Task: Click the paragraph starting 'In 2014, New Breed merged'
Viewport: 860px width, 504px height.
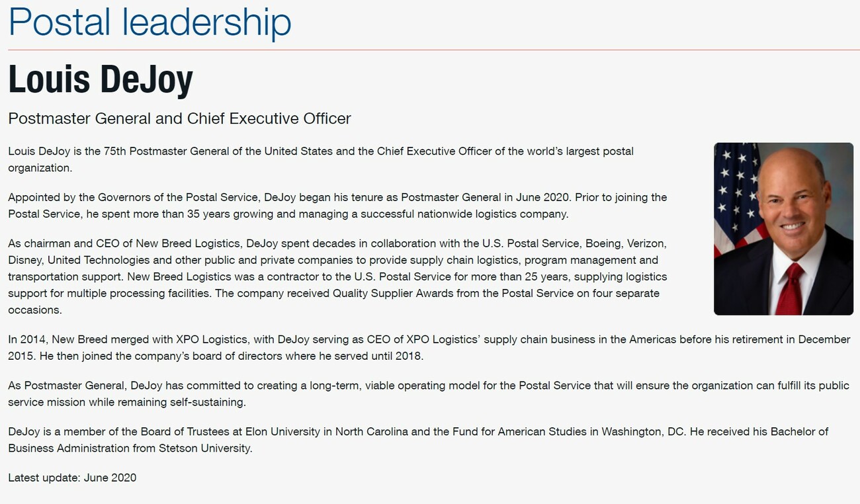Action: [x=429, y=348]
